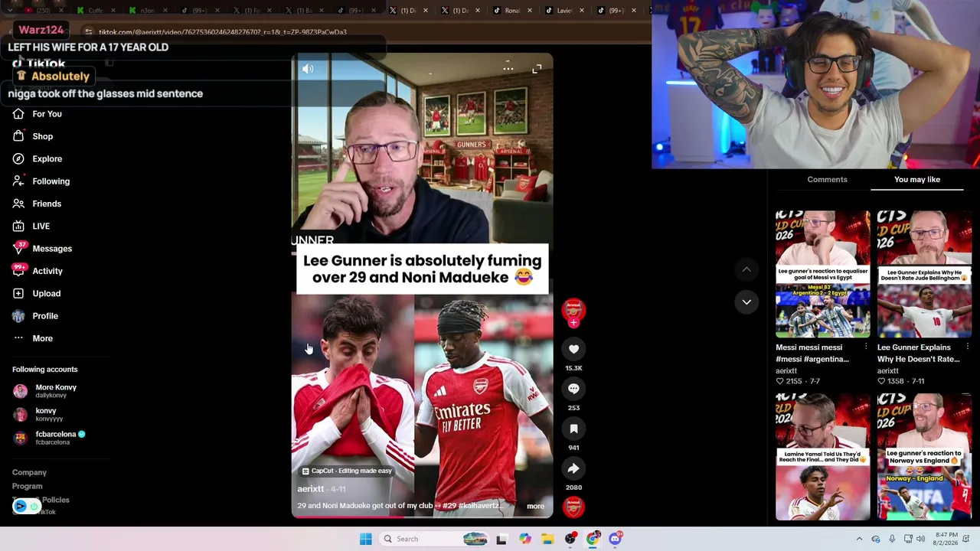This screenshot has height=551, width=980.
Task: Open the Activity notifications
Action: (37, 271)
